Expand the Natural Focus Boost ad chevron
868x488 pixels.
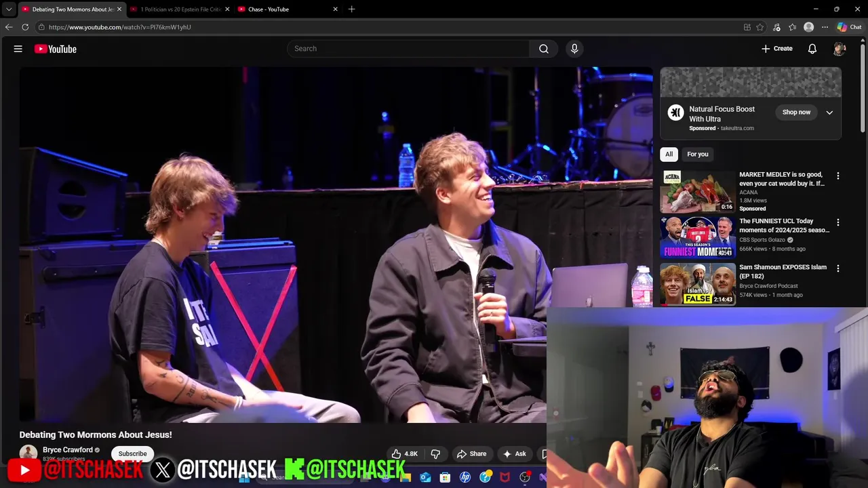(829, 113)
